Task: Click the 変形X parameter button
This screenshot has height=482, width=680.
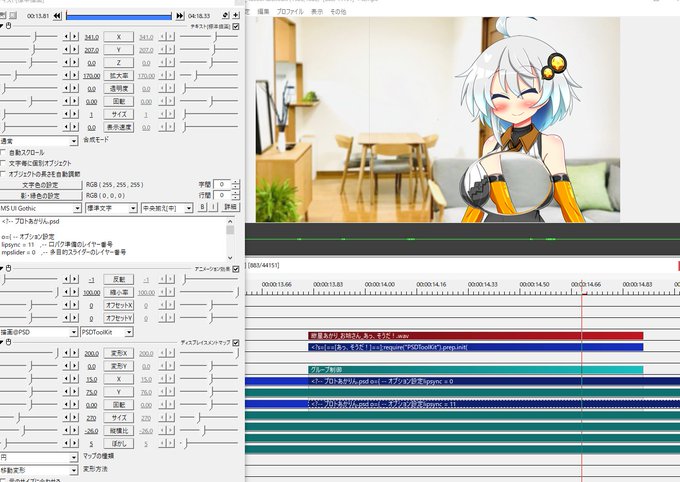Action: [119, 353]
